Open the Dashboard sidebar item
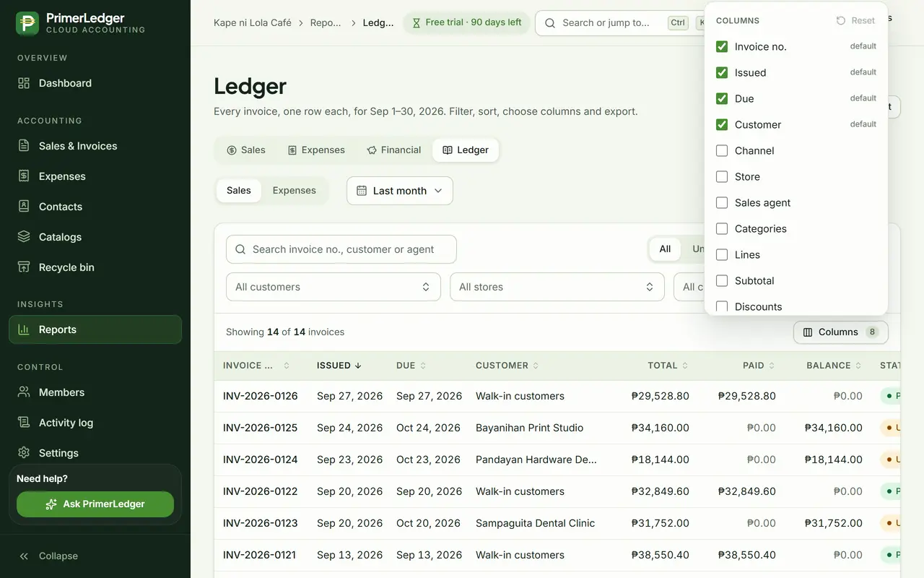This screenshot has width=924, height=578. [95, 83]
